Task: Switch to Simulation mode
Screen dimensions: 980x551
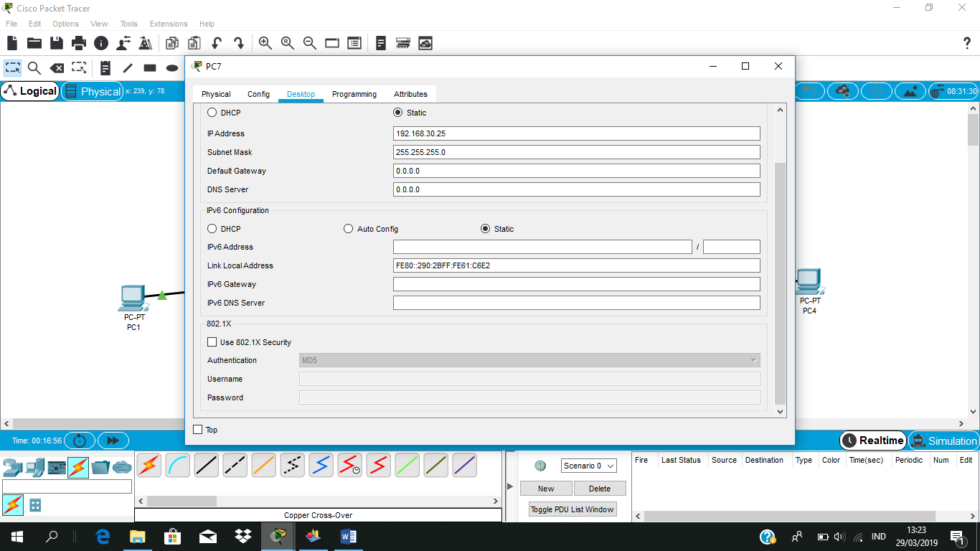Action: pyautogui.click(x=943, y=441)
